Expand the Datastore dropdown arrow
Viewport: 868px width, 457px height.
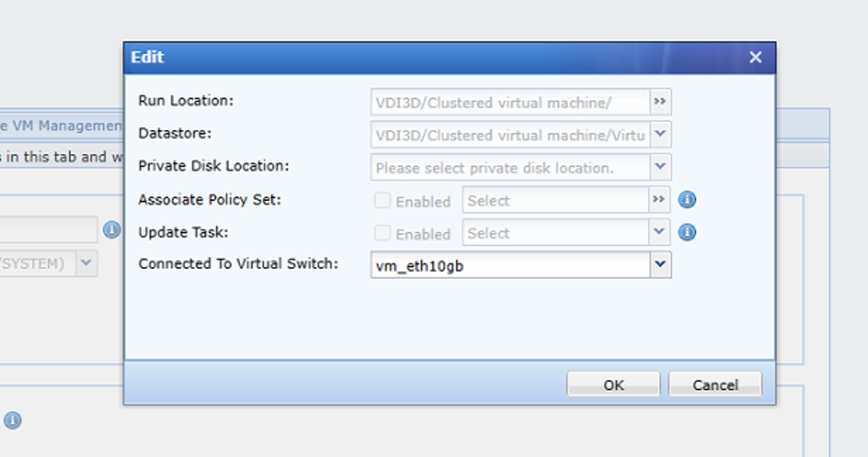click(x=660, y=135)
